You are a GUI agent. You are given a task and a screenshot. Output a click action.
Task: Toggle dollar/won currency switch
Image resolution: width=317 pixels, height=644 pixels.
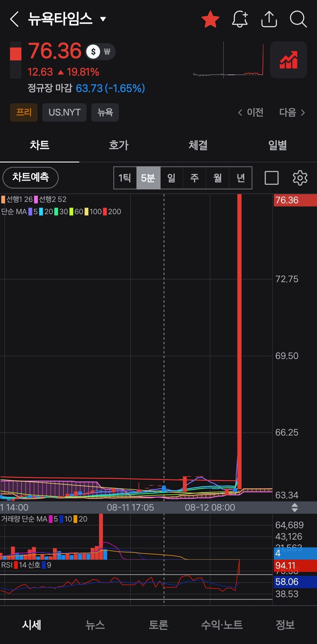(x=100, y=52)
